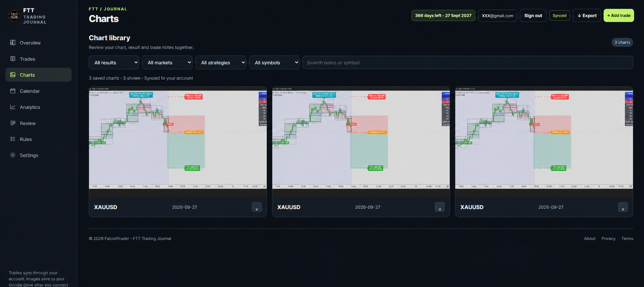Click the FTT / JOURNAL breadcrumb text
This screenshot has width=644, height=287.
coord(108,9)
